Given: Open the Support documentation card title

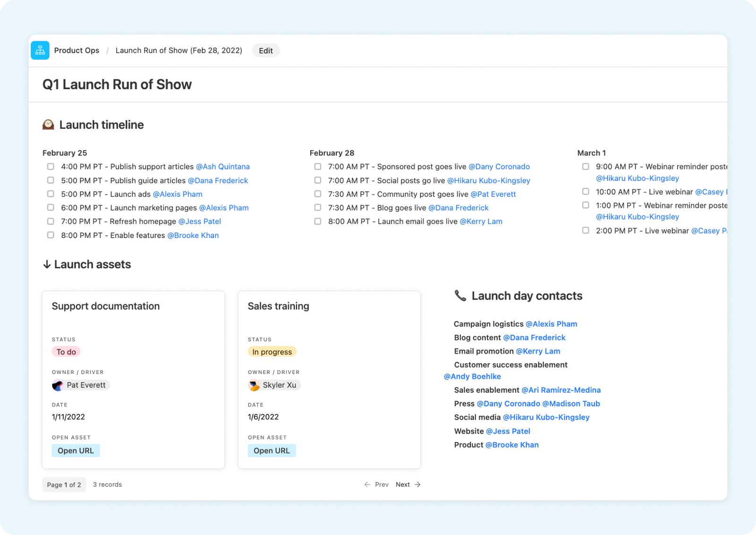Looking at the screenshot, I should tap(106, 306).
